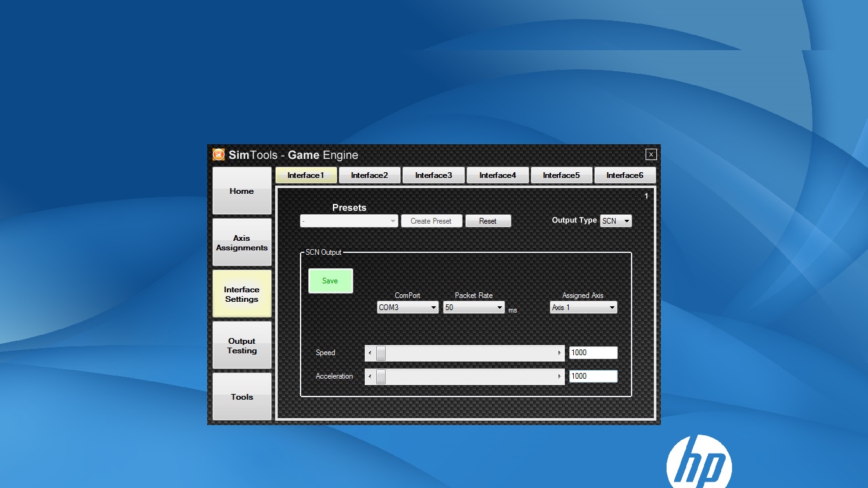Switch to the Interface6 tab
The image size is (868, 488).
coord(625,175)
